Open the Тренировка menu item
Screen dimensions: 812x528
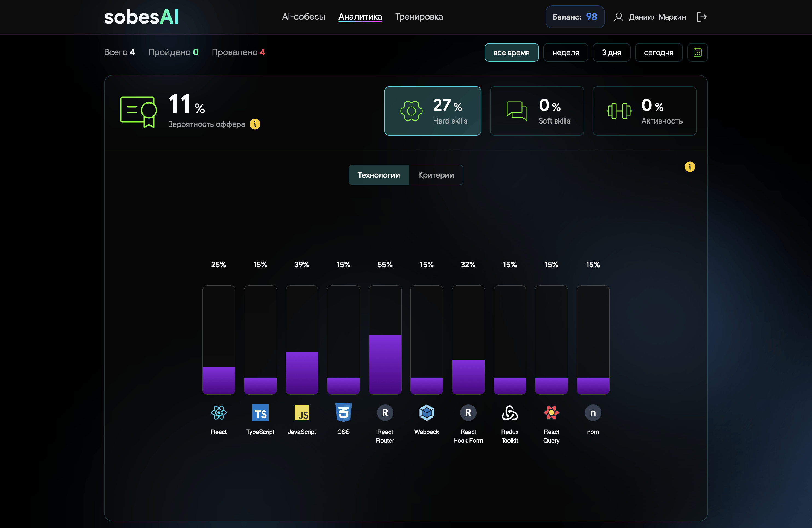tap(419, 17)
